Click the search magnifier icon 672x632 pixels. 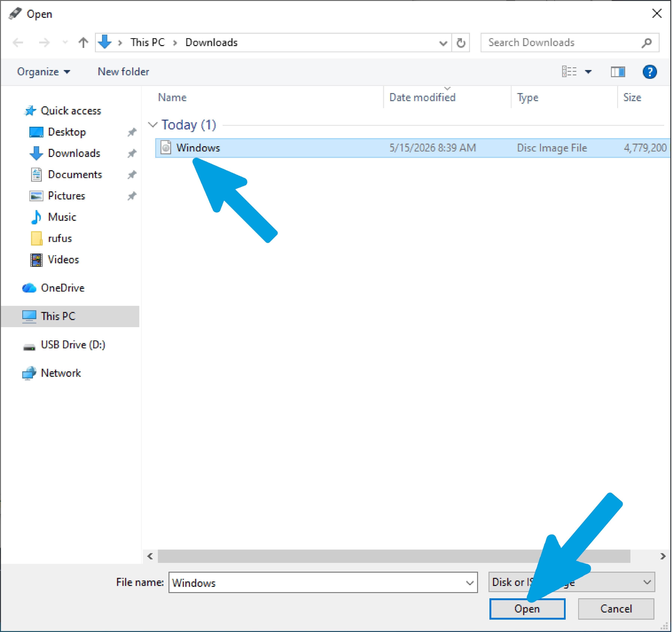646,43
